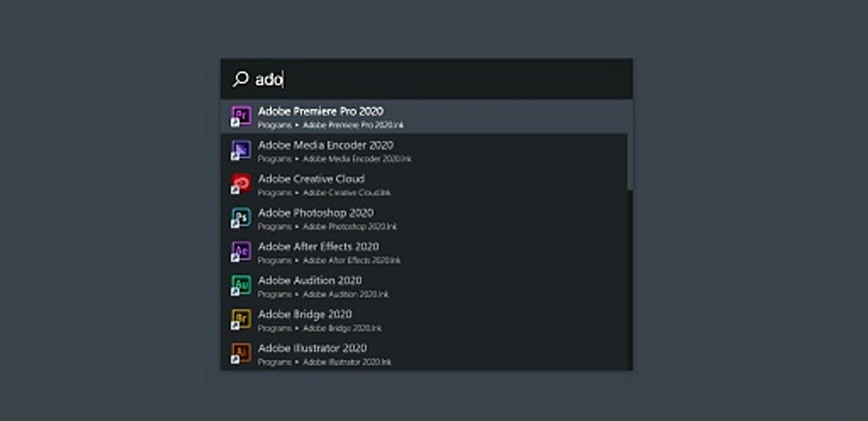Choose the "Adobe Media Encoder 2020" result title
868x421 pixels.
[325, 145]
